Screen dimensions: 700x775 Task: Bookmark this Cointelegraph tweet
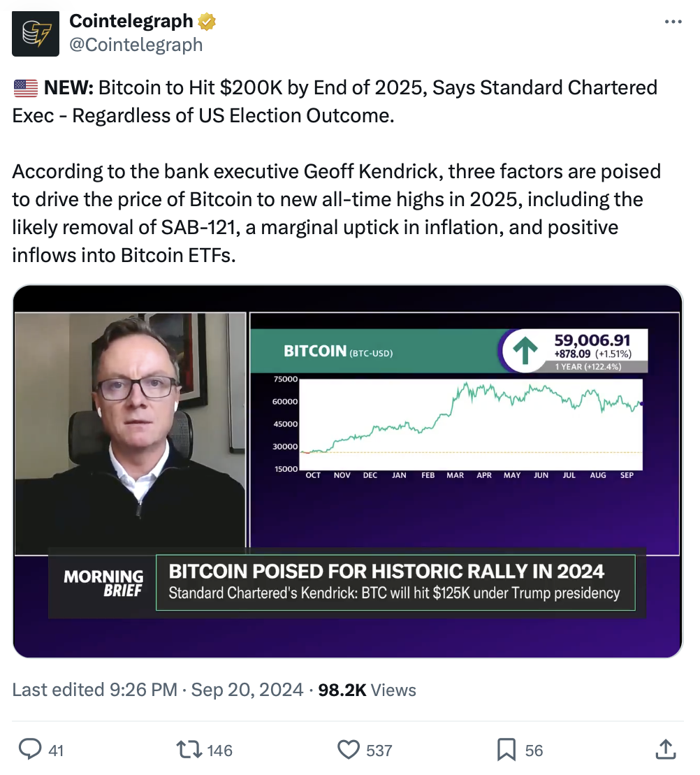click(506, 749)
